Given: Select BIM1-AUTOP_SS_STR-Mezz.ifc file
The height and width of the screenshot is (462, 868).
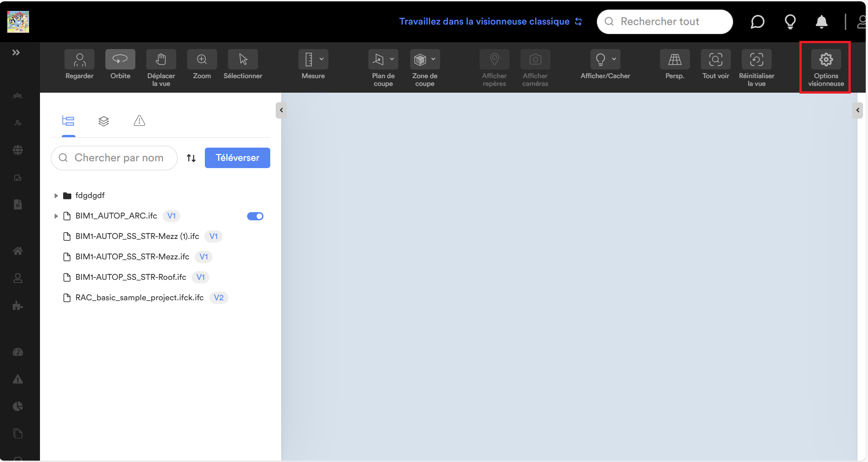Looking at the screenshot, I should pyautogui.click(x=132, y=257).
